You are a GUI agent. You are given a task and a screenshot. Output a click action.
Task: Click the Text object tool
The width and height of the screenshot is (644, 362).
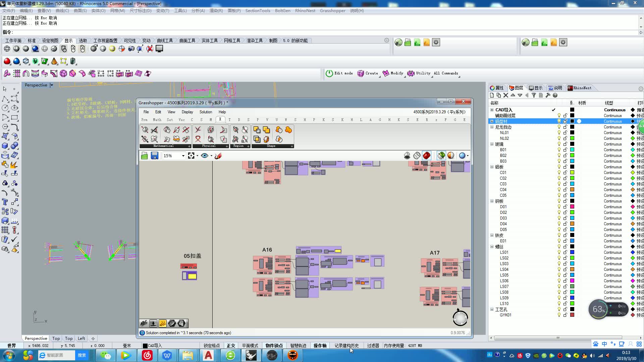pos(5,202)
